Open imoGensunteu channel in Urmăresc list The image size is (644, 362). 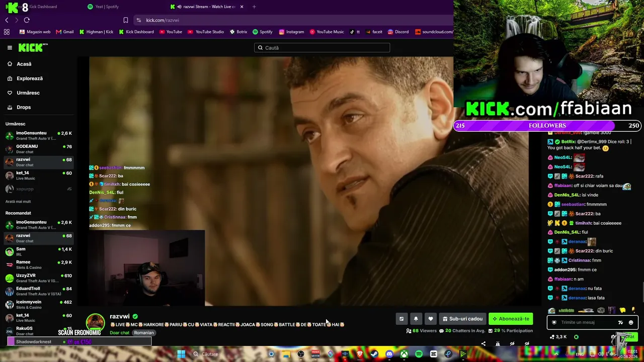coord(39,135)
